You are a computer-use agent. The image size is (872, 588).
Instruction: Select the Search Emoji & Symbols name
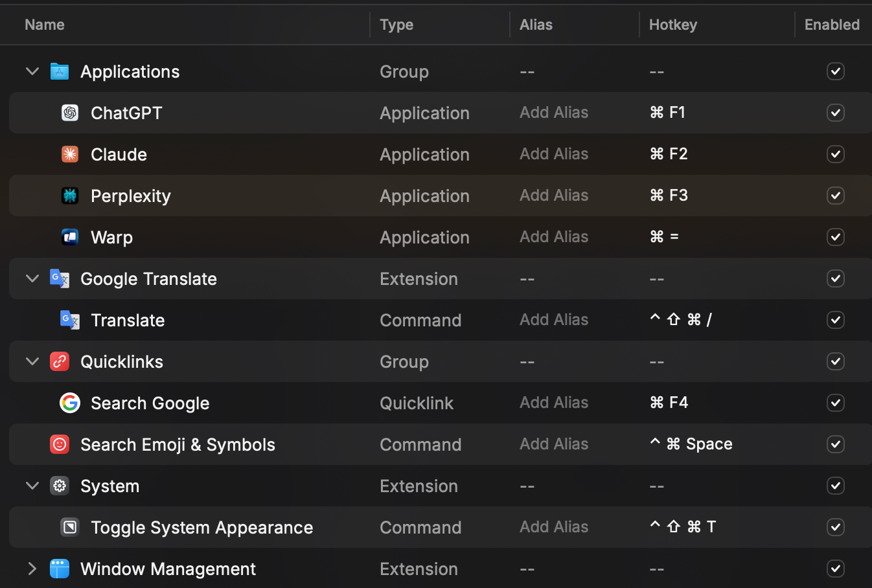[178, 444]
